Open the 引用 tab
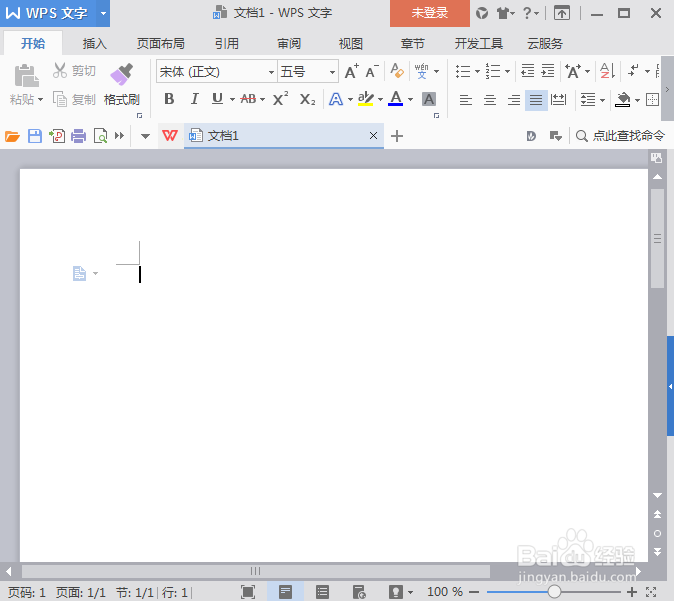 [x=227, y=43]
